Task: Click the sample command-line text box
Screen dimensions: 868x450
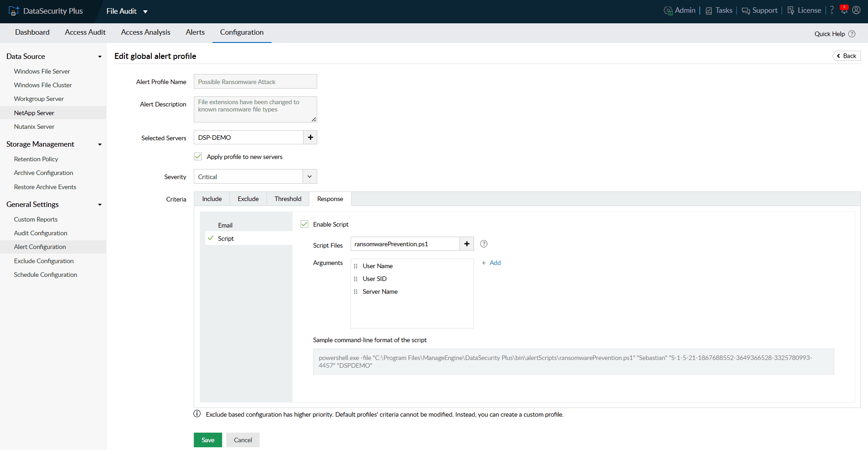Action: pyautogui.click(x=574, y=361)
